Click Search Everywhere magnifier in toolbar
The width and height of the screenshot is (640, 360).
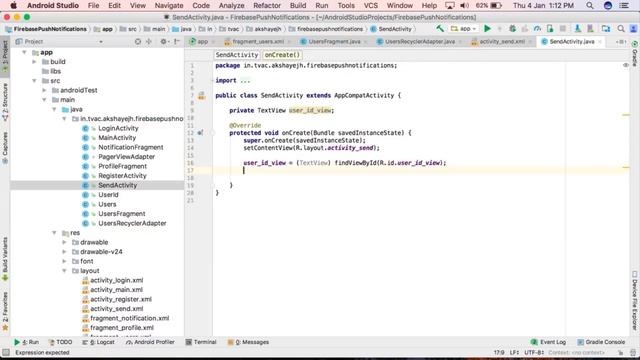click(621, 29)
